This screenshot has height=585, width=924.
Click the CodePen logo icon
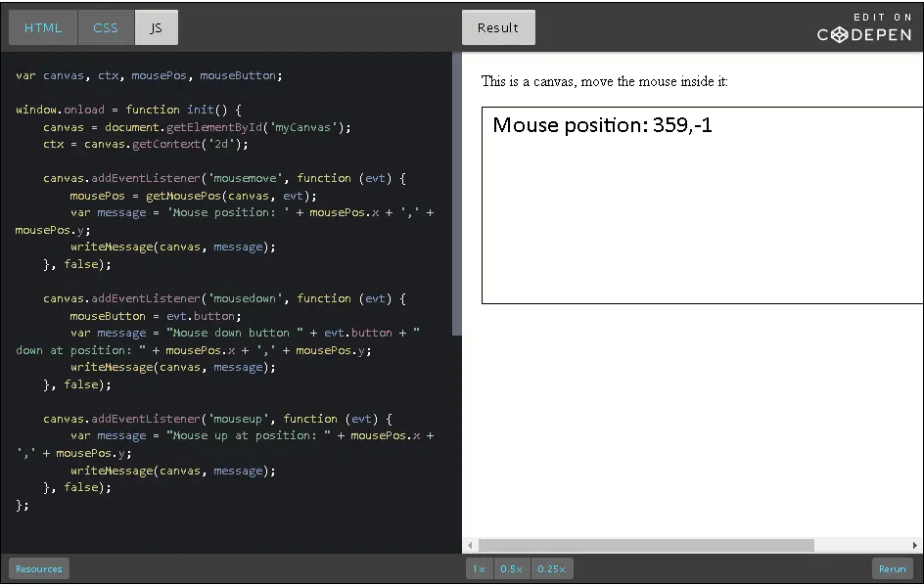841,35
